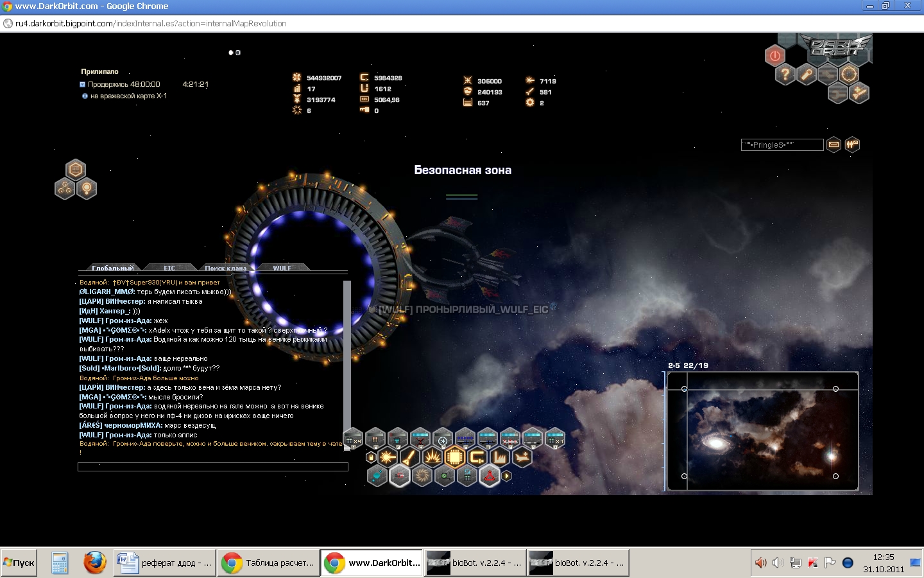Select the highlighted CPU chip category
The height and width of the screenshot is (578, 924).
click(454, 457)
